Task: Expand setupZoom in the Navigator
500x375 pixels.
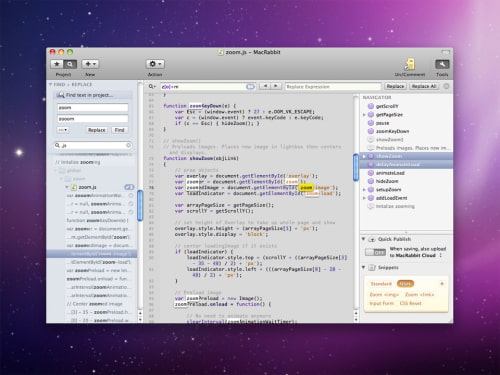Action: pos(364,190)
